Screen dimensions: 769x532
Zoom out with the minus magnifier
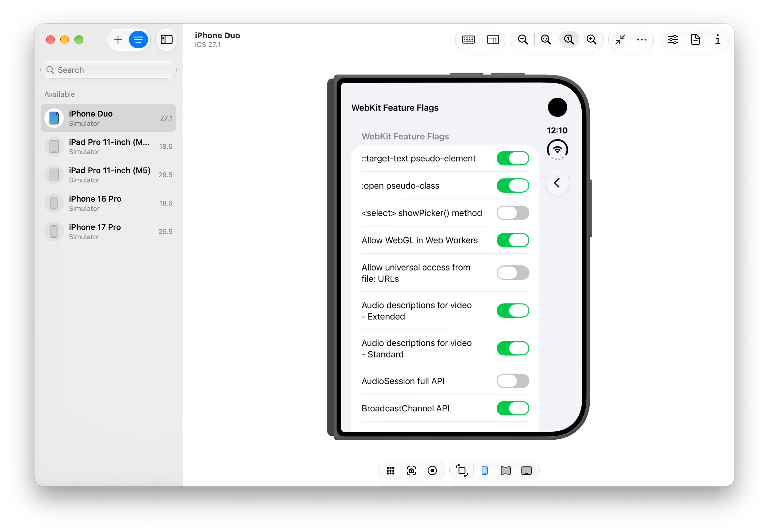(x=523, y=40)
